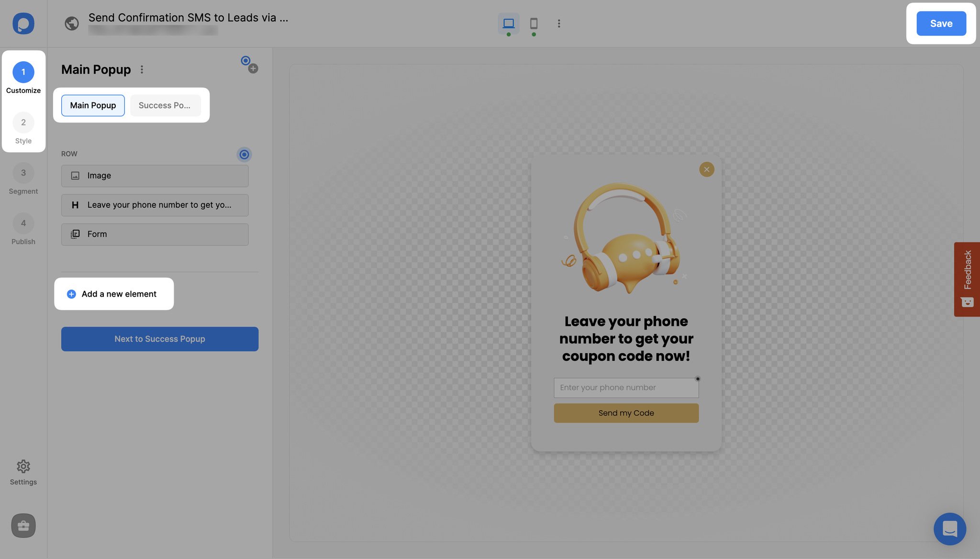This screenshot has height=559, width=980.
Task: Select the Form element row
Action: (155, 234)
